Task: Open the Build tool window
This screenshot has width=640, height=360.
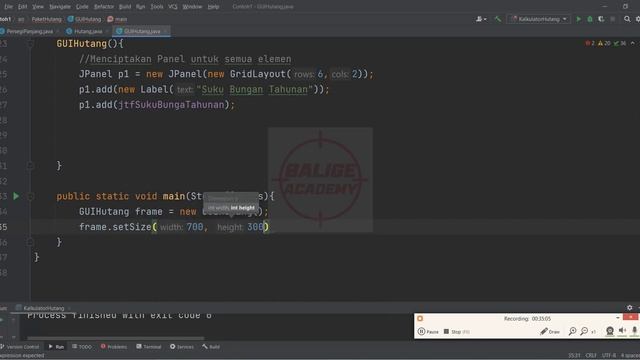Action: tap(211, 347)
